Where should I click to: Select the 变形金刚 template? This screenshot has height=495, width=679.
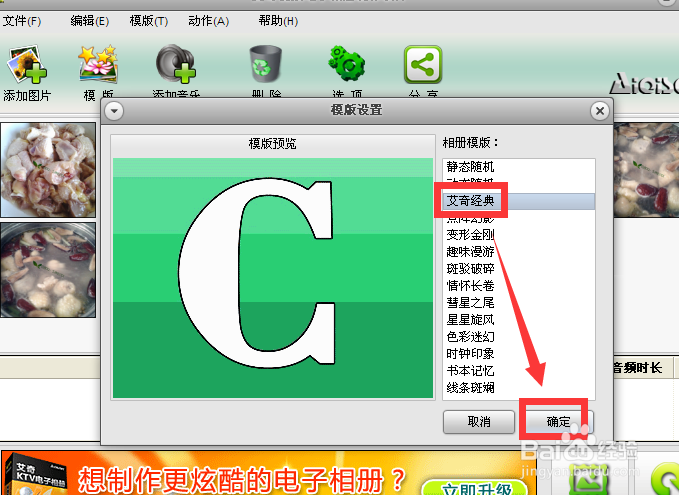pyautogui.click(x=519, y=235)
